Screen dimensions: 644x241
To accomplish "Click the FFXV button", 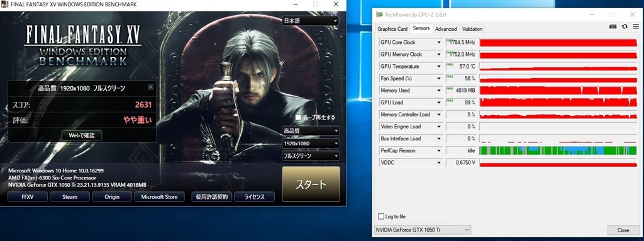I will click(28, 197).
